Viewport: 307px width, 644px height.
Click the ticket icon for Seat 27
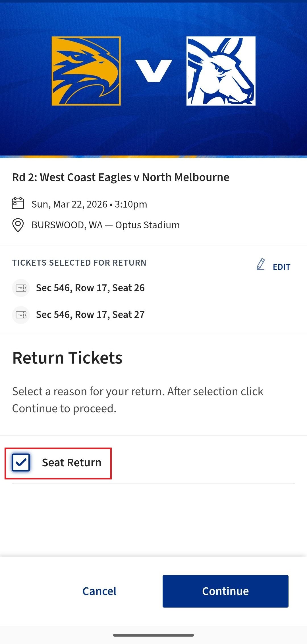[21, 315]
